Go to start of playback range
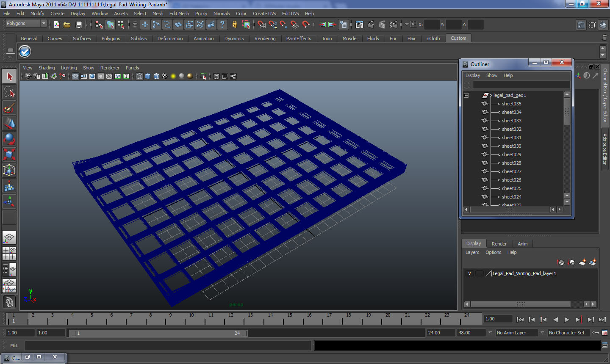 520,320
